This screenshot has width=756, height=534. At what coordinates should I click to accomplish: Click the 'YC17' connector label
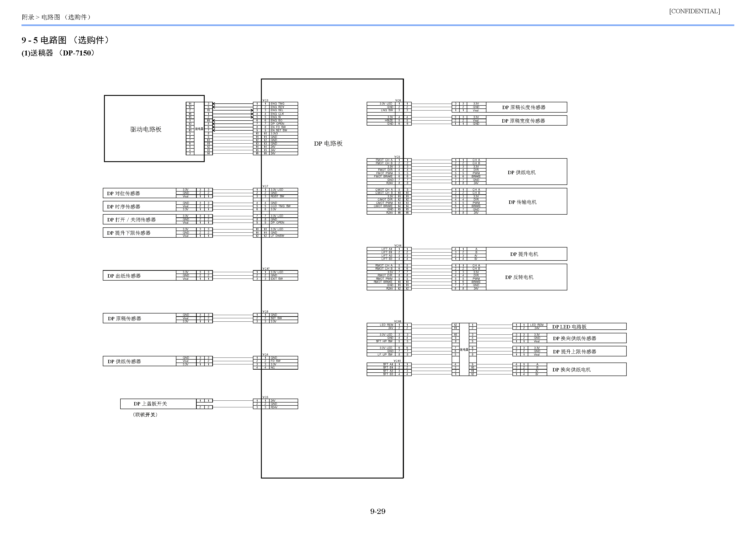tap(266, 268)
